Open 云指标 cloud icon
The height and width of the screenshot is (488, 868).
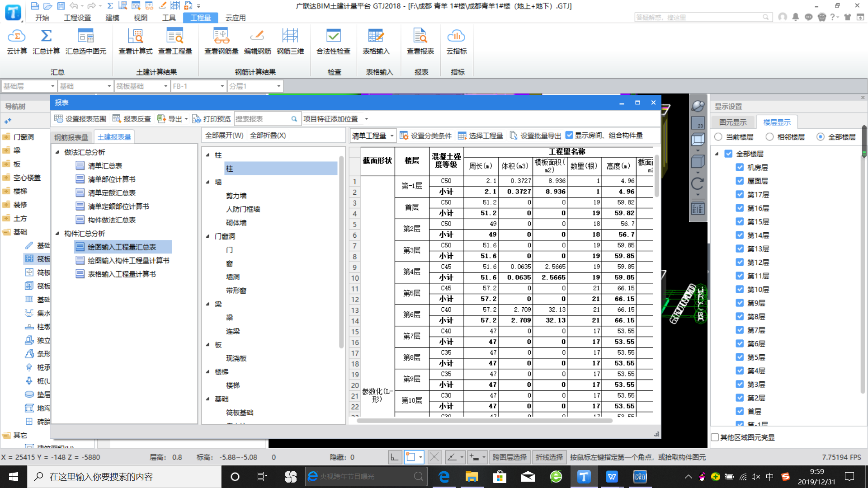pos(456,36)
